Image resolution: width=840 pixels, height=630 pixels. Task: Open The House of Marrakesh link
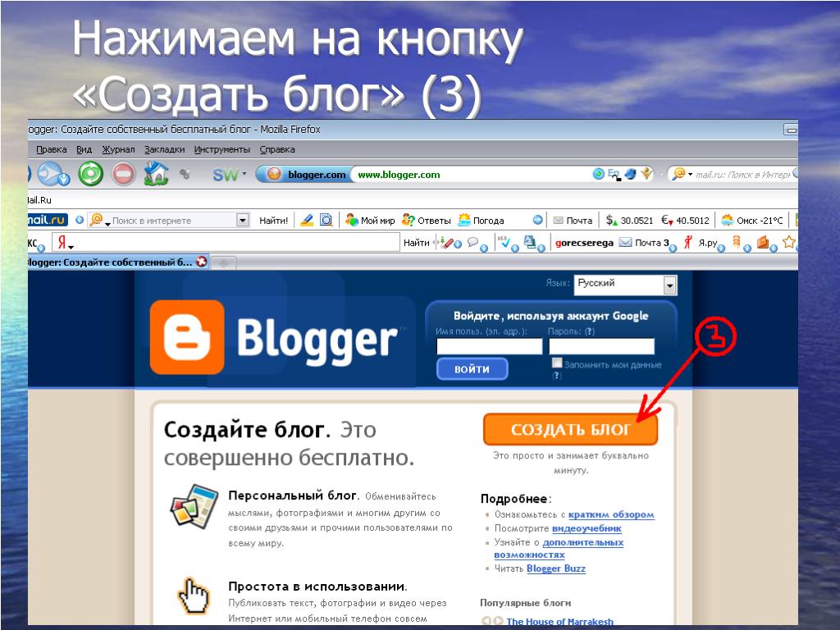pos(559,622)
